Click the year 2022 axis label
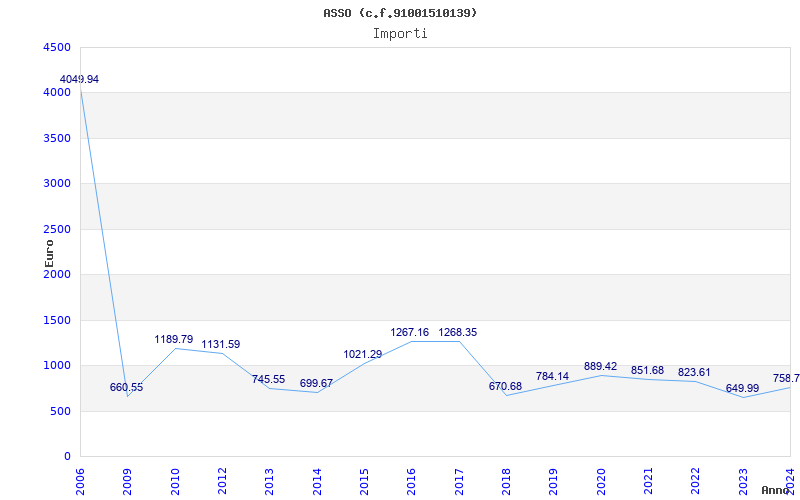The height and width of the screenshot is (500, 800). pyautogui.click(x=695, y=482)
